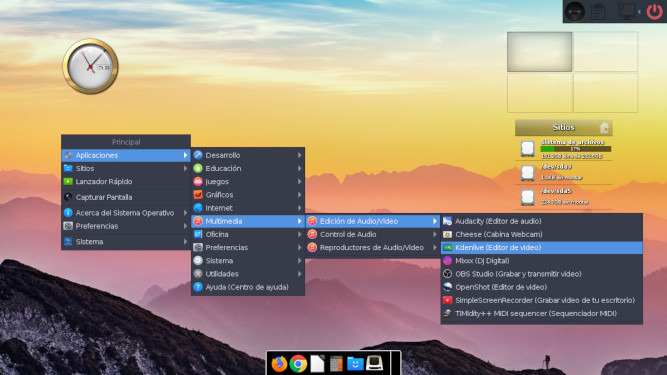The image size is (667, 375).
Task: Click the SimpleScreenRecorder red icon
Action: point(447,300)
